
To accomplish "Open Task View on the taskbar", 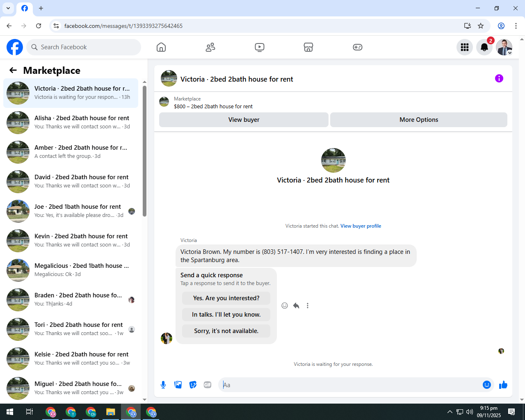I will [x=30, y=412].
